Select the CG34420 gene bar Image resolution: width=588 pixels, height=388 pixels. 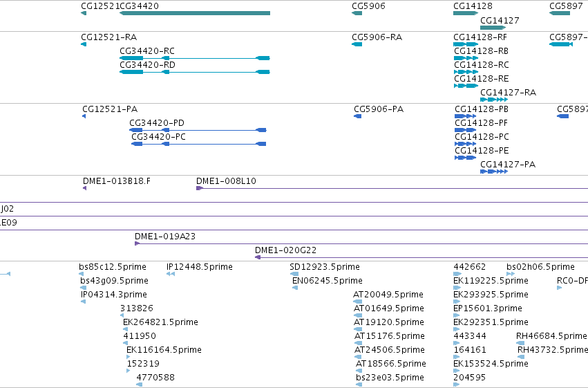(195, 13)
